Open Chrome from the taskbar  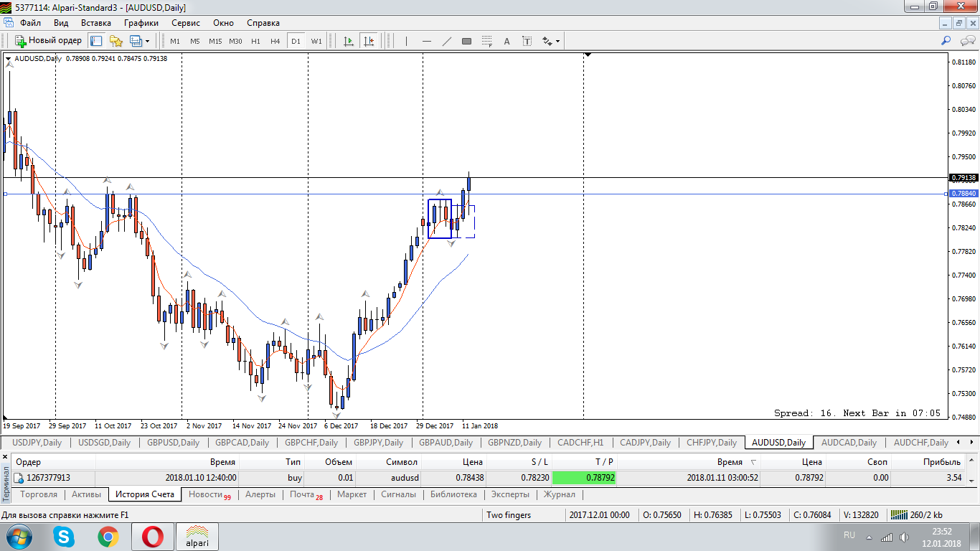108,537
